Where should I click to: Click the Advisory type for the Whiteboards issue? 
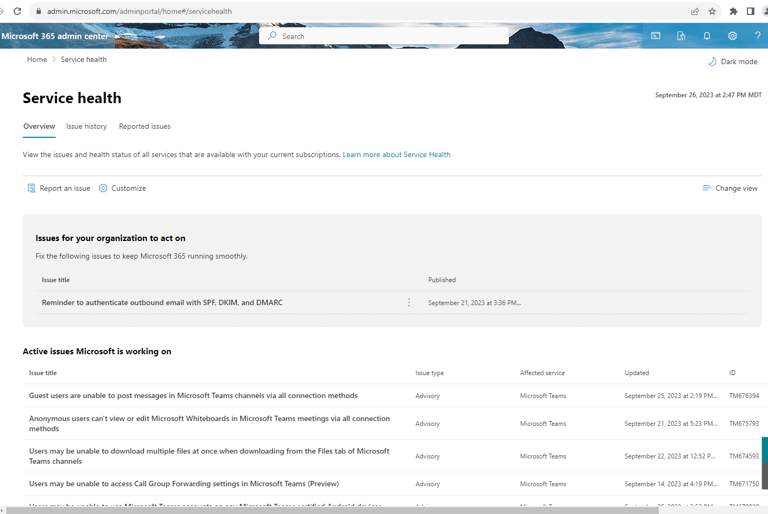tap(428, 423)
